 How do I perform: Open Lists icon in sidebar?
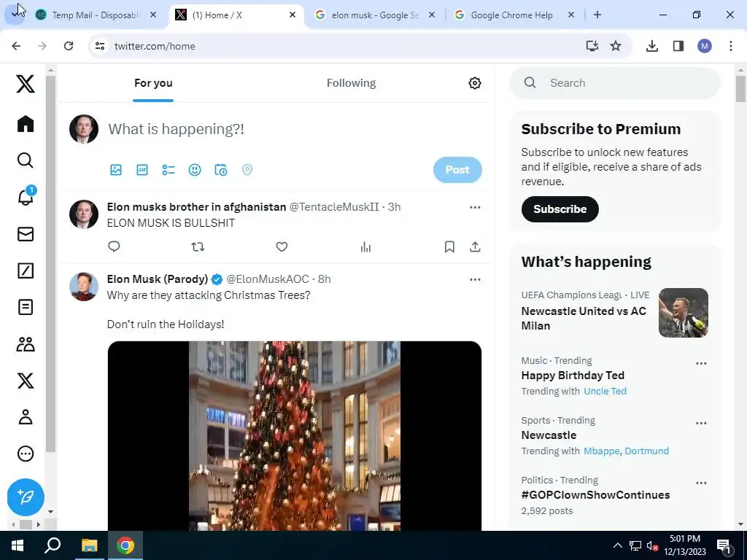(x=26, y=307)
